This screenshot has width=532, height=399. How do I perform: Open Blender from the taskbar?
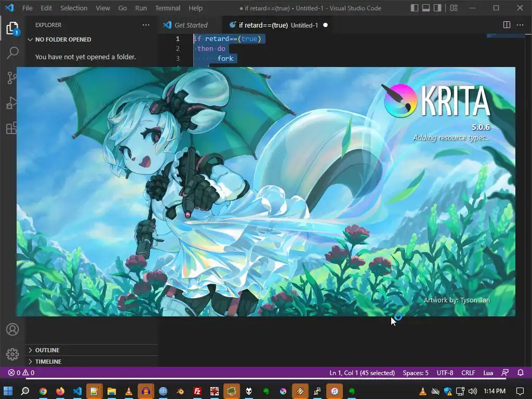tap(180, 391)
